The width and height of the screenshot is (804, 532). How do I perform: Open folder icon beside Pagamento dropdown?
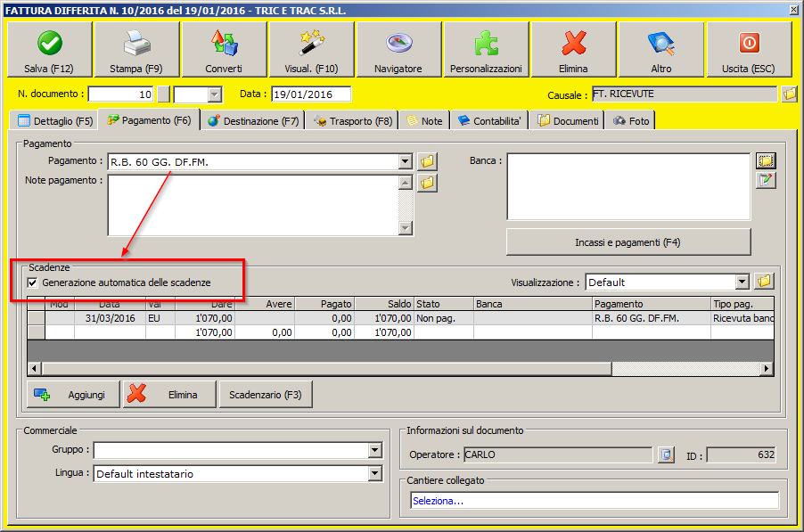[427, 162]
